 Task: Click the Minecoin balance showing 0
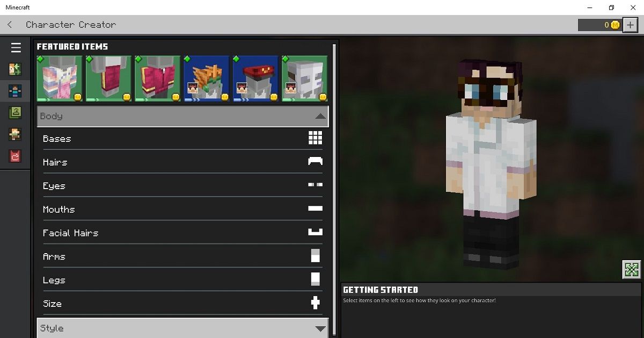click(599, 25)
